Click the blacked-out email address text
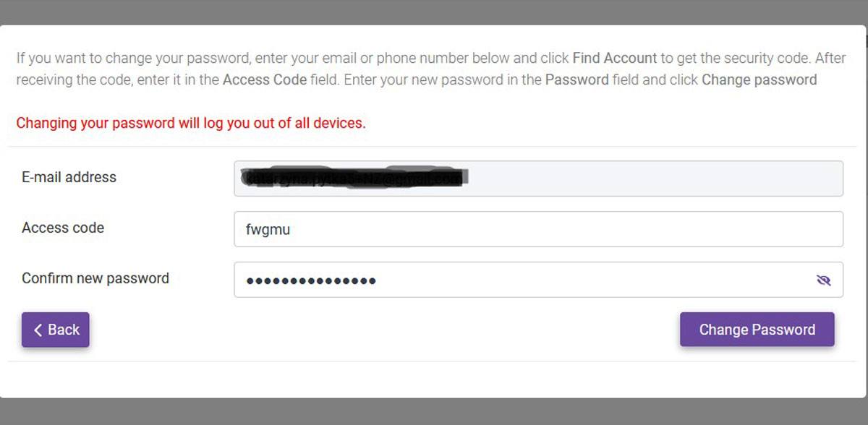 click(354, 177)
